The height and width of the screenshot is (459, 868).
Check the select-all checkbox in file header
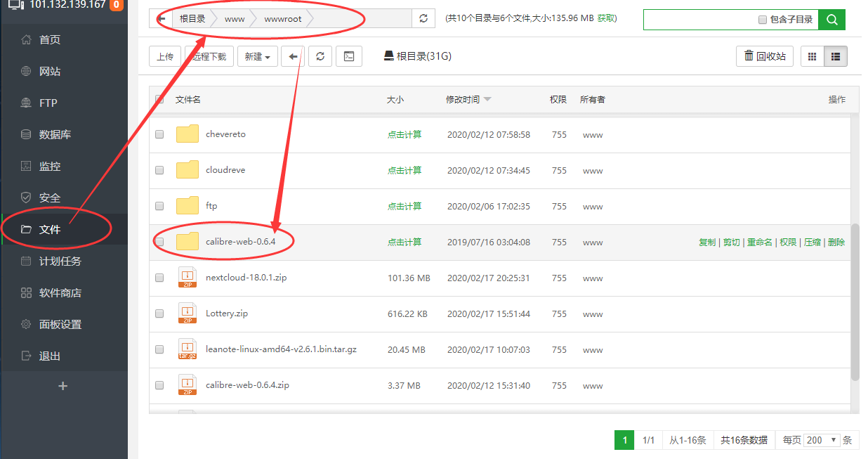pos(159,99)
